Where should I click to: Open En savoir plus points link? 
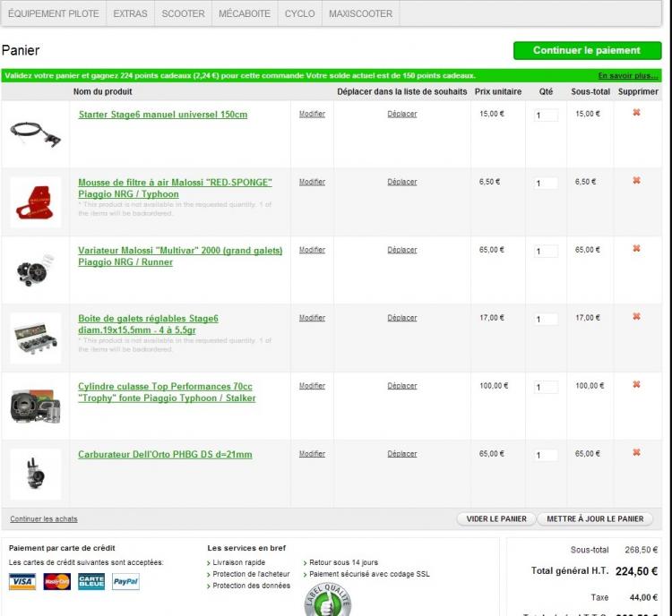[628, 76]
